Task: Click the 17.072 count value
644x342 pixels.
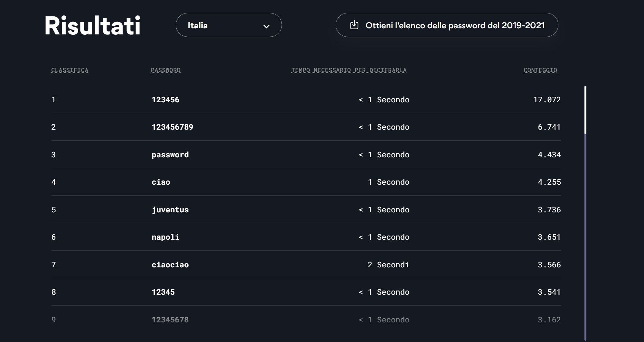Action: click(x=547, y=100)
